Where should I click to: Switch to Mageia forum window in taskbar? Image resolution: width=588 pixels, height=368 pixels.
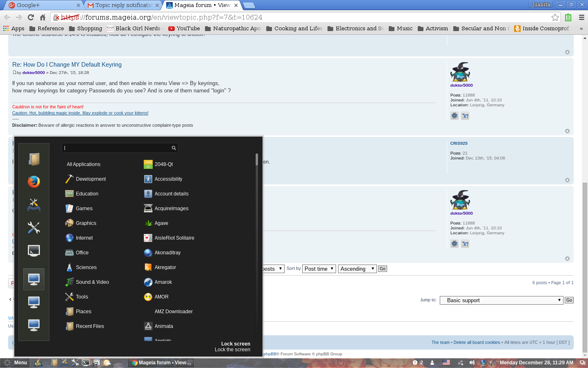pos(161,363)
